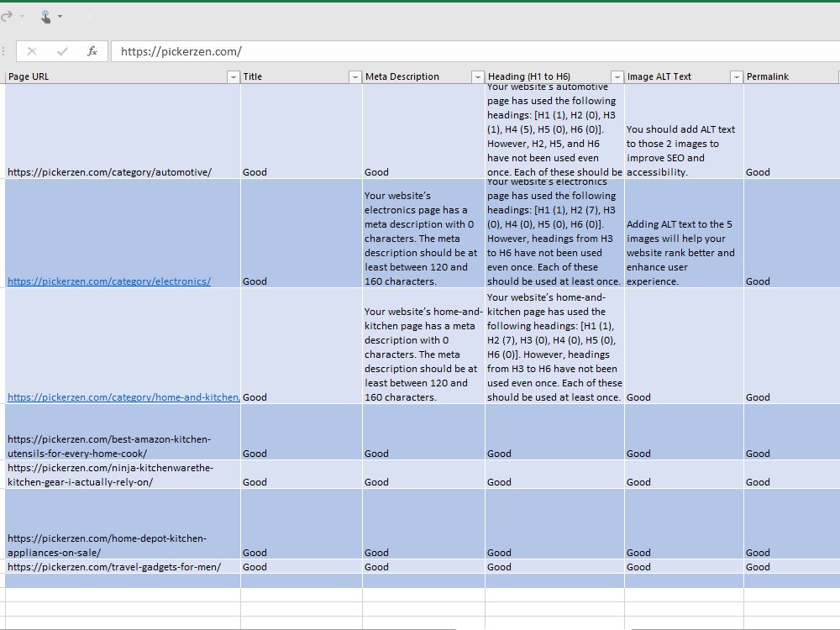Select the electronics row Permalink 'Good' cell

point(792,234)
